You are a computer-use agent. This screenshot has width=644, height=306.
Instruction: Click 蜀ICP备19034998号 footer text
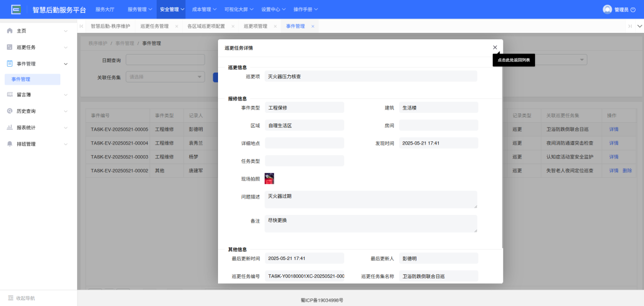(322, 300)
